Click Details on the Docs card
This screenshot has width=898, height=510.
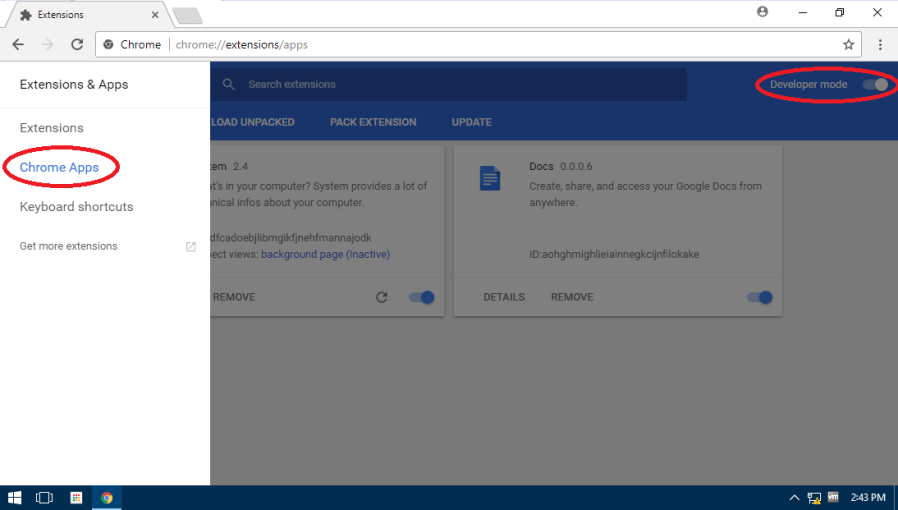pyautogui.click(x=504, y=297)
